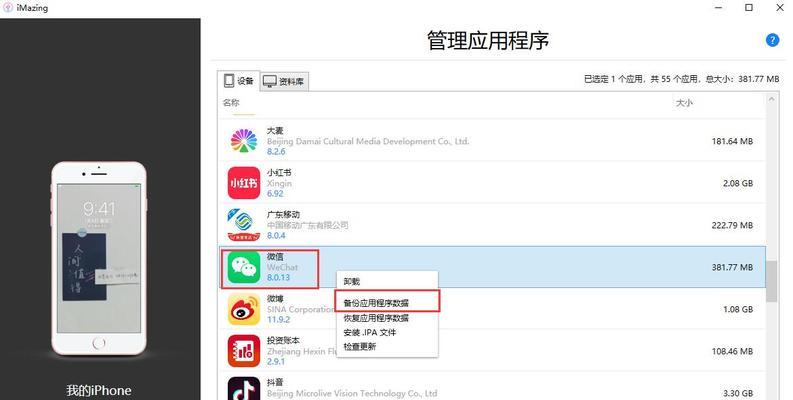Click version 11.9.2 under 微博
The height and width of the screenshot is (400, 793).
(279, 320)
